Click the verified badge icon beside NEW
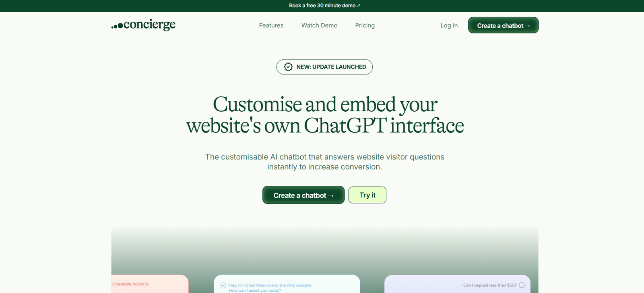The width and height of the screenshot is (644, 293). pyautogui.click(x=288, y=67)
